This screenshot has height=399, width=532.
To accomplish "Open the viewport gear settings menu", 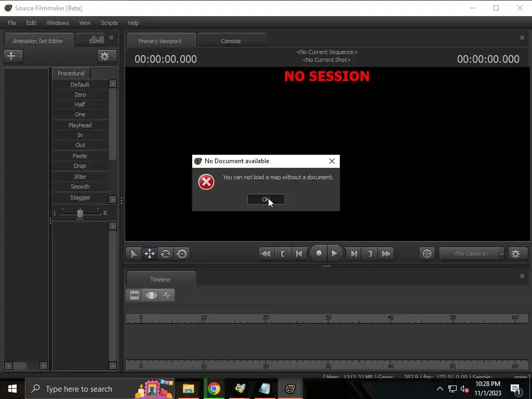I will [518, 254].
